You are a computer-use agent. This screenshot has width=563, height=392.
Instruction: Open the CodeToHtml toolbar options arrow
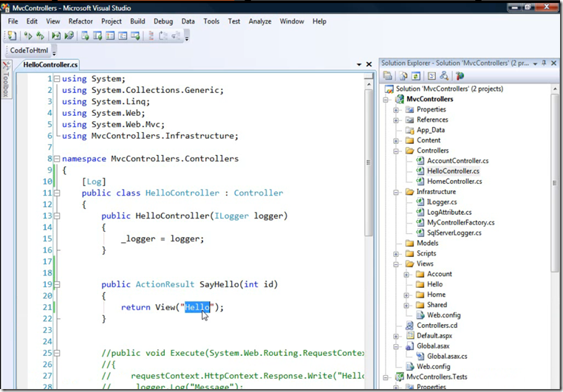[x=54, y=51]
